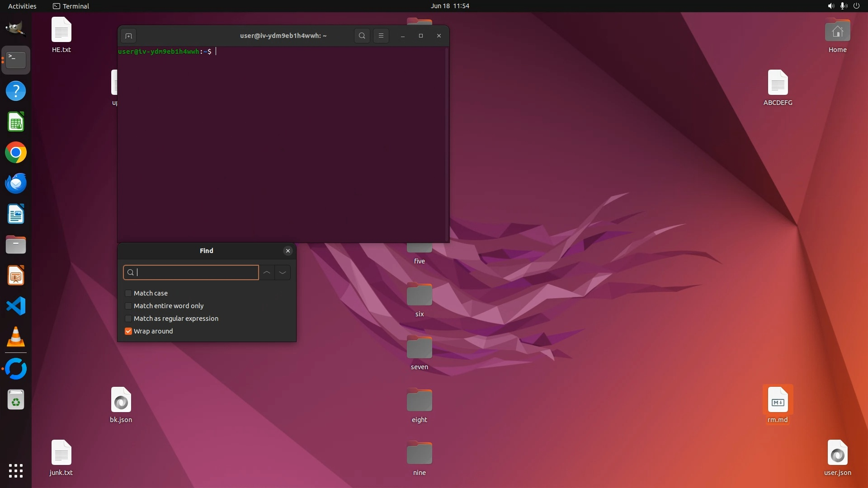The height and width of the screenshot is (488, 868).
Task: Open VLC media player from dock
Action: point(16,337)
